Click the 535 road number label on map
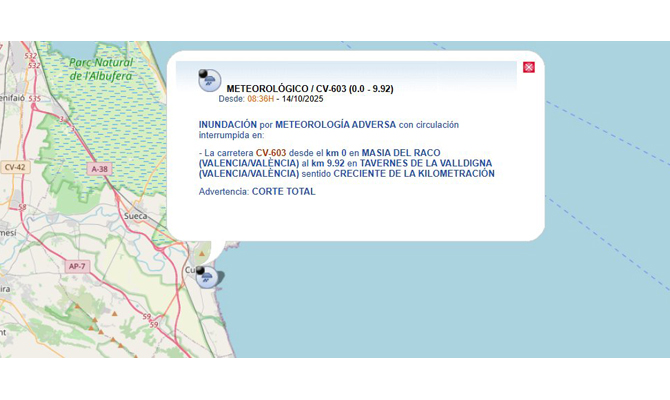The height and width of the screenshot is (400, 670). [35, 99]
